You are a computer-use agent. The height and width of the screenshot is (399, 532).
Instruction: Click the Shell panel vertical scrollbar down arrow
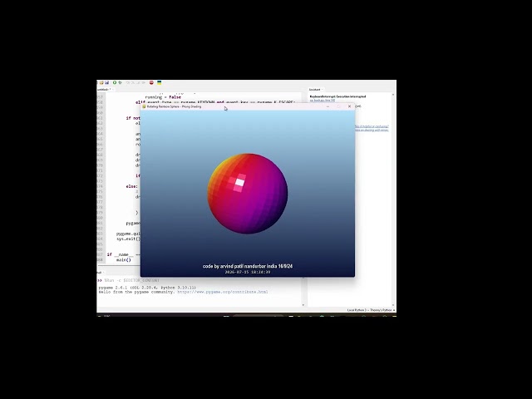(x=303, y=305)
